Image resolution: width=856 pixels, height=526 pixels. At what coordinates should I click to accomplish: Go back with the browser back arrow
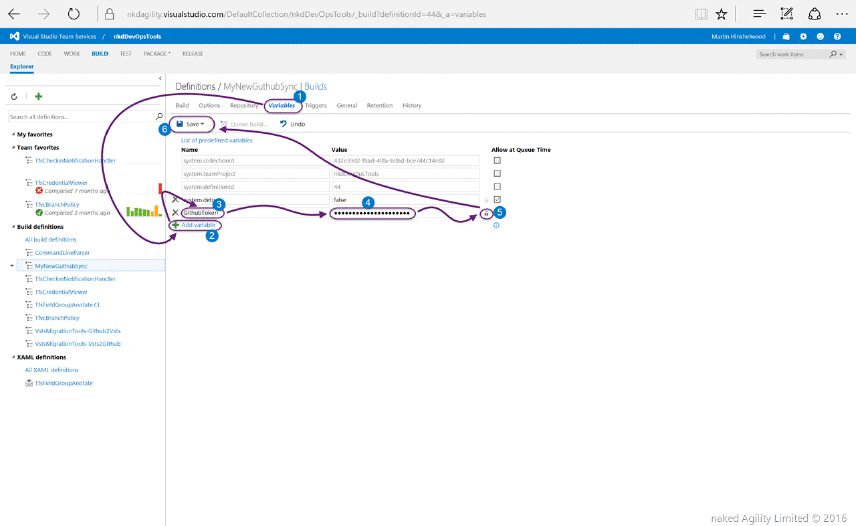14,14
